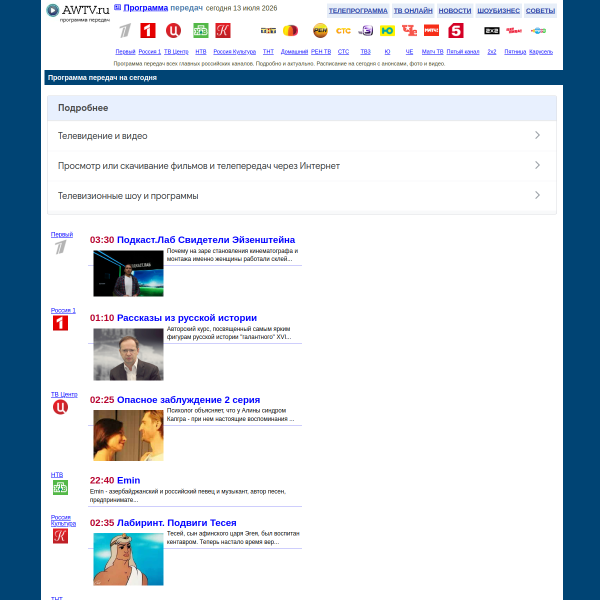This screenshot has width=600, height=600.
Task: Select the ЧЕ channel logo
Action: point(409,31)
